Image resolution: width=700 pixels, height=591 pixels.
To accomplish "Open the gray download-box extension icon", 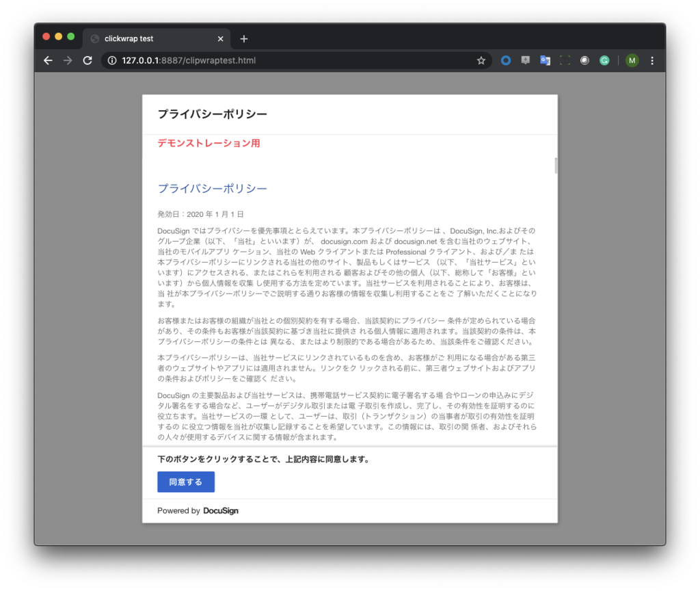I will [526, 60].
